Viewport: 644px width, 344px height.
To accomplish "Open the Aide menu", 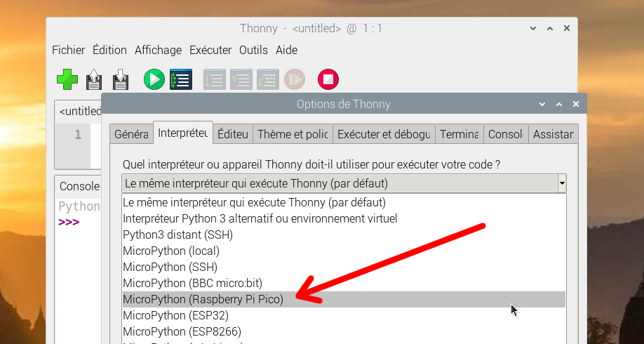I will (287, 50).
